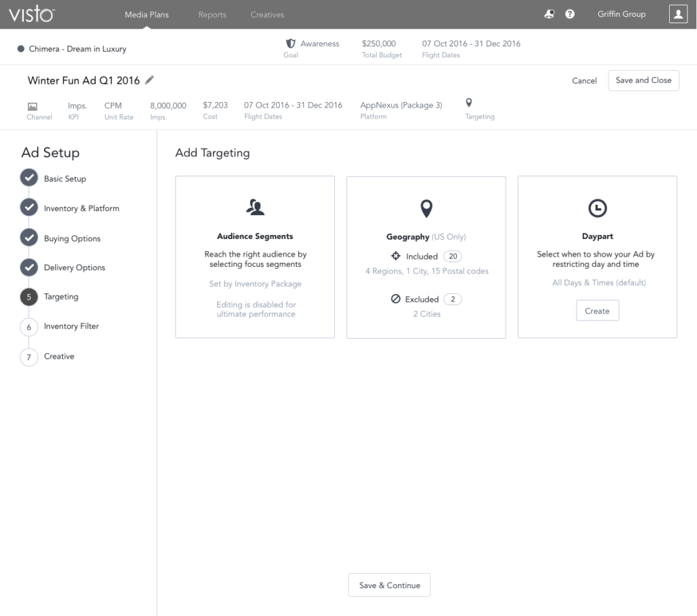Click the Audience Segments card title
Screen dimensions: 697x616
click(x=255, y=236)
